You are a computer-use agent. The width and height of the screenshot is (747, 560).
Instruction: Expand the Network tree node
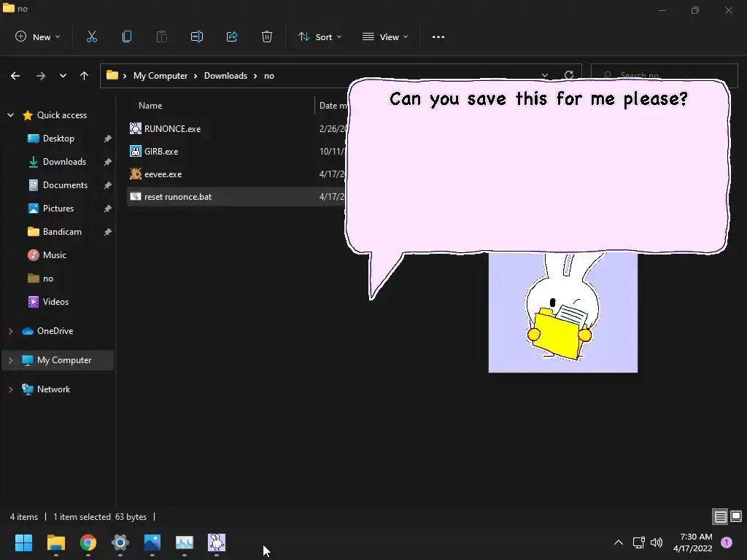tap(10, 389)
